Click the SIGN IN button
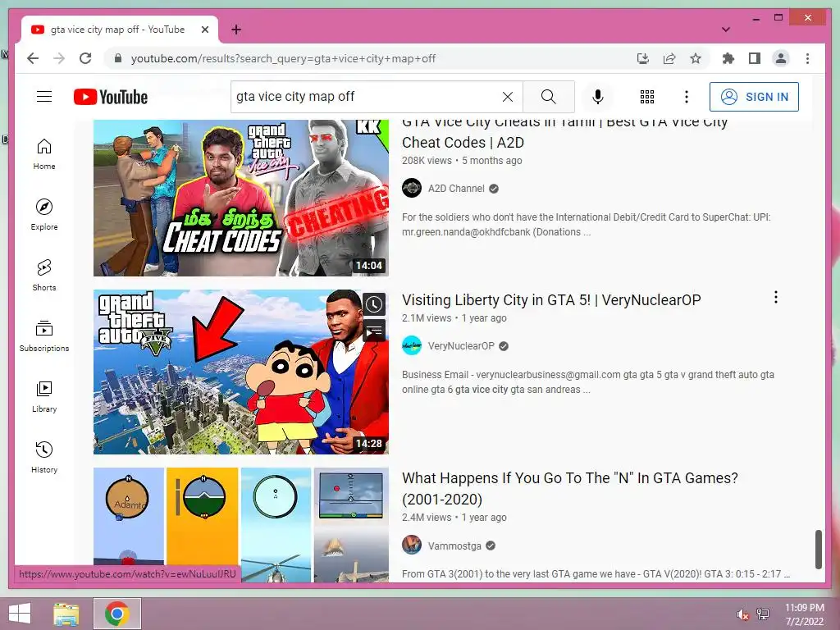The height and width of the screenshot is (630, 840). [x=754, y=97]
